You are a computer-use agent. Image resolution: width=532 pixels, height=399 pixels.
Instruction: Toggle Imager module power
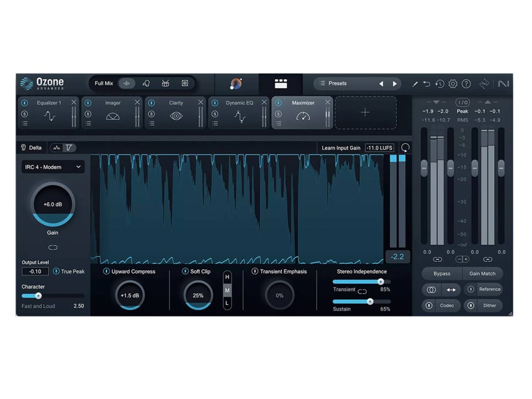coord(88,102)
